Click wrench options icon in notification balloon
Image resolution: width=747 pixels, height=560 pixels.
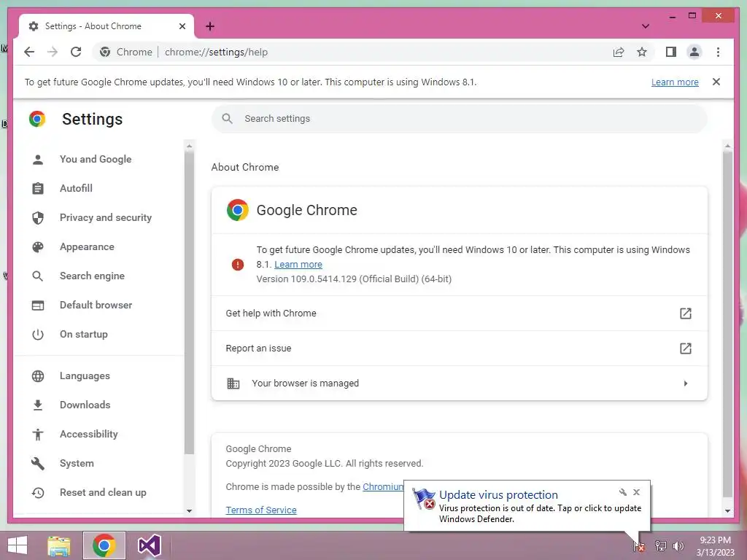[x=623, y=492]
